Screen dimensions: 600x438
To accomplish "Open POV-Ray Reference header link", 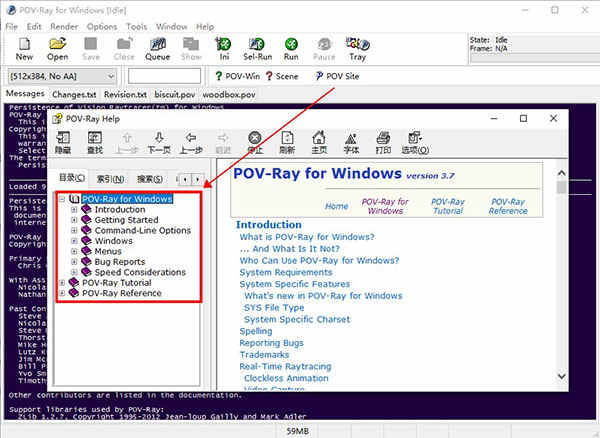I will pos(508,206).
